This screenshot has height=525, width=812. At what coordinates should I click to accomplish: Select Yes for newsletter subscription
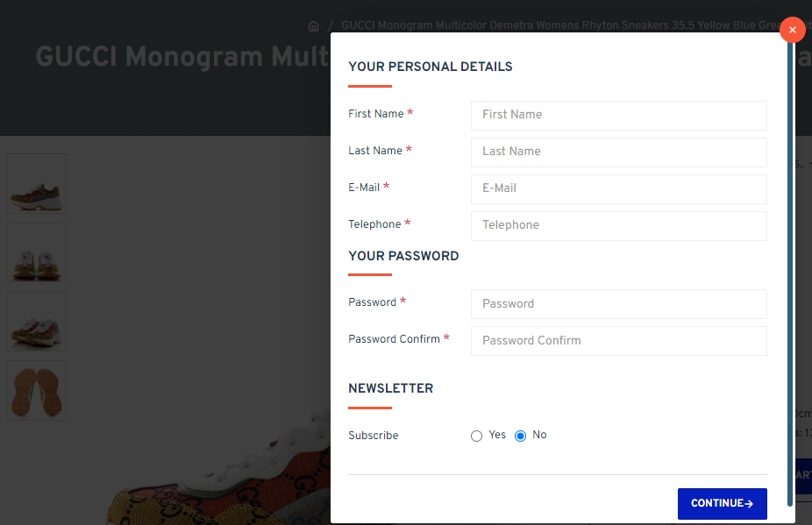pyautogui.click(x=477, y=436)
